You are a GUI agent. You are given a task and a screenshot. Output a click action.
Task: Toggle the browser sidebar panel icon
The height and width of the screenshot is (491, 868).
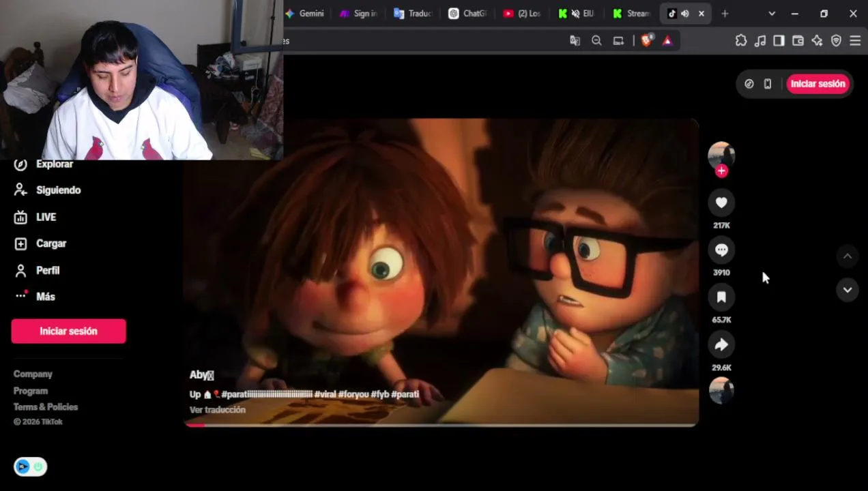(779, 41)
